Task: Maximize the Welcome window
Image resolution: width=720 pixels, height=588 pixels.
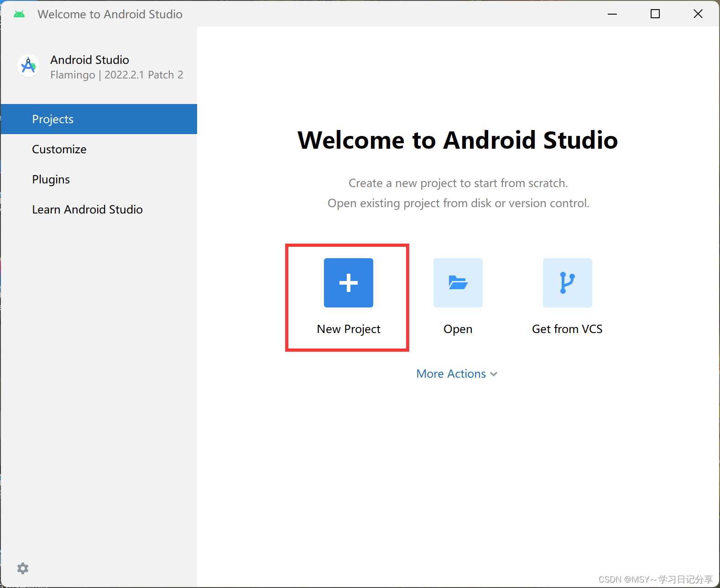Action: tap(655, 14)
